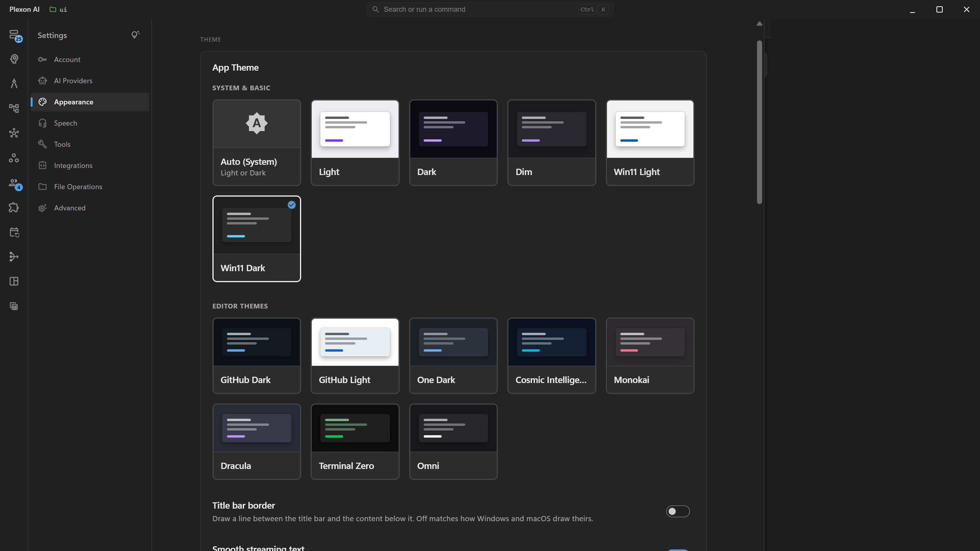Click the calendar with refresh arrow icon

coord(14,232)
